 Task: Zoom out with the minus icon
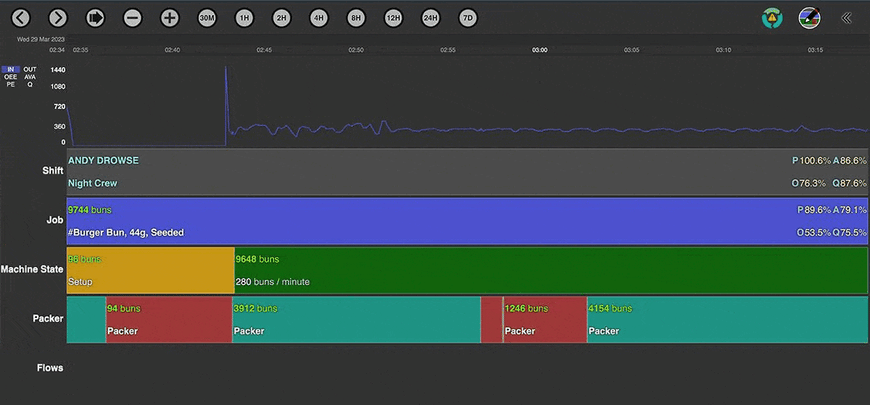click(x=132, y=18)
